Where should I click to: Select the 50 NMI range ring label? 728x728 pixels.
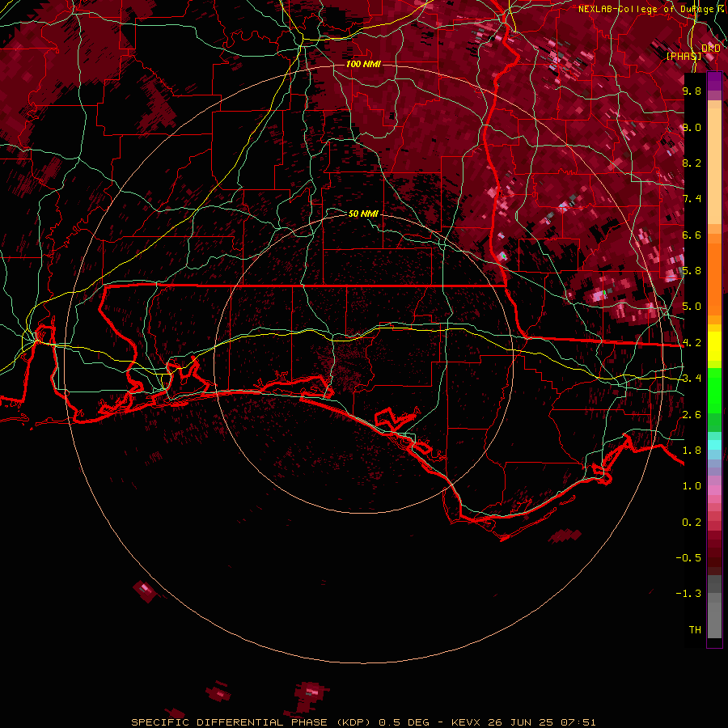(363, 214)
